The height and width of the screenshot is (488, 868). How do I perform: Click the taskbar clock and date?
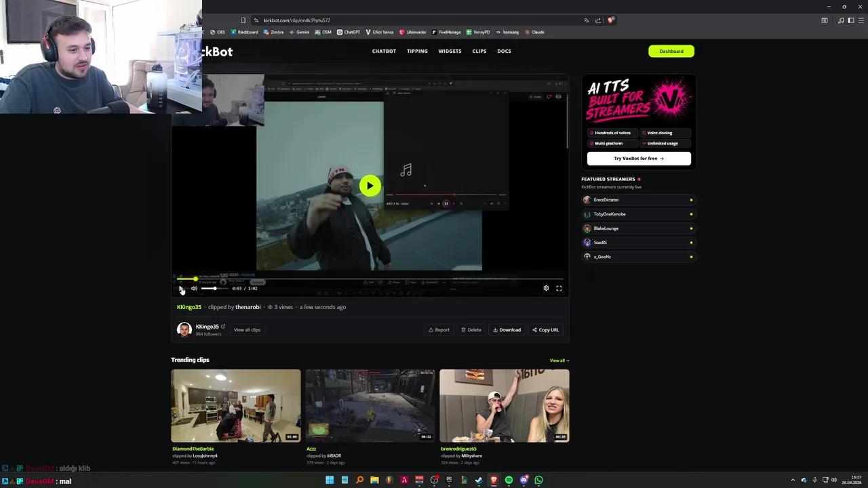tap(852, 480)
